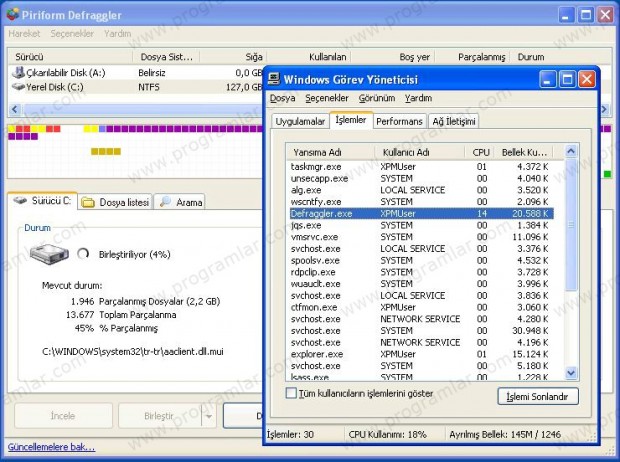
Task: Click process list scroll up arrow
Action: click(x=571, y=151)
